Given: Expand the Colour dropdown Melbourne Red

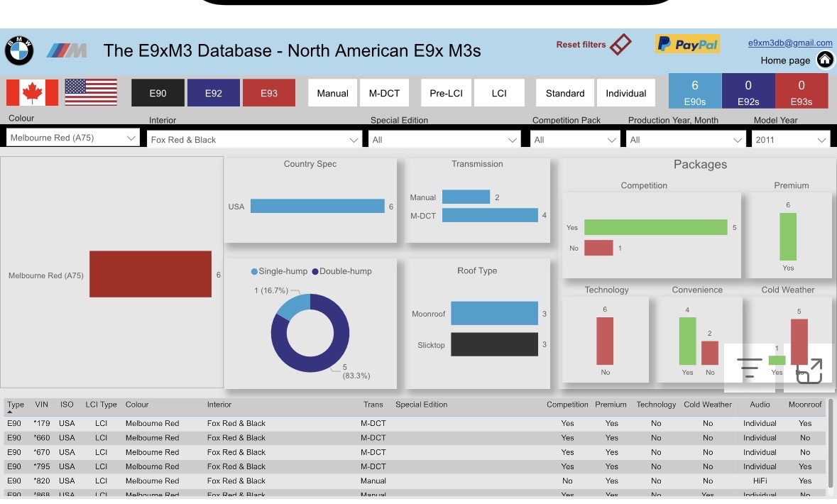Looking at the screenshot, I should pos(72,138).
